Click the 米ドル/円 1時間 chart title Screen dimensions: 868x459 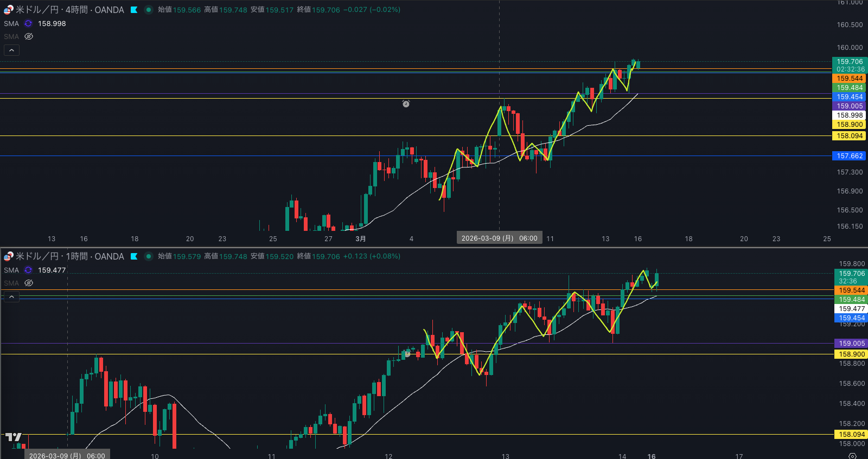click(69, 256)
